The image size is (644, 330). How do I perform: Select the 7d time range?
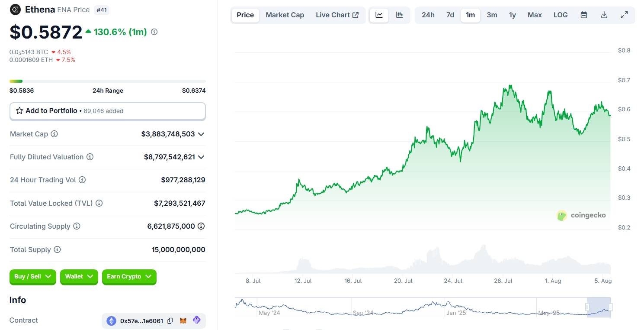coord(450,15)
